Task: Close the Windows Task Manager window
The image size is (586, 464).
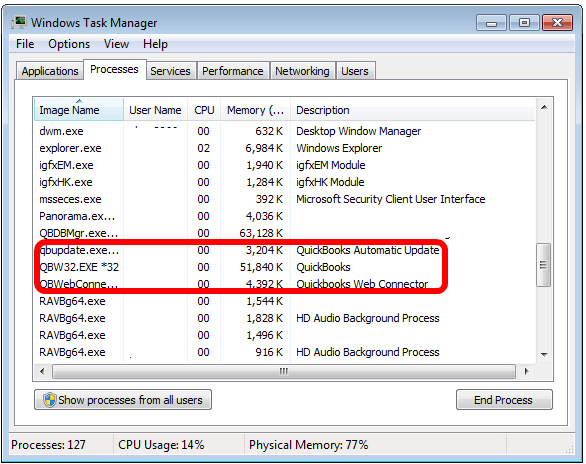Action: tap(557, 23)
